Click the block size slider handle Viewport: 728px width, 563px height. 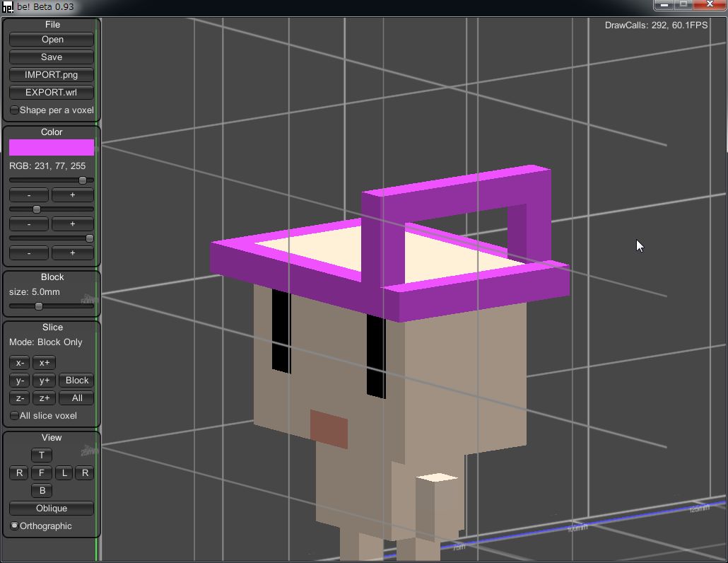click(x=39, y=306)
